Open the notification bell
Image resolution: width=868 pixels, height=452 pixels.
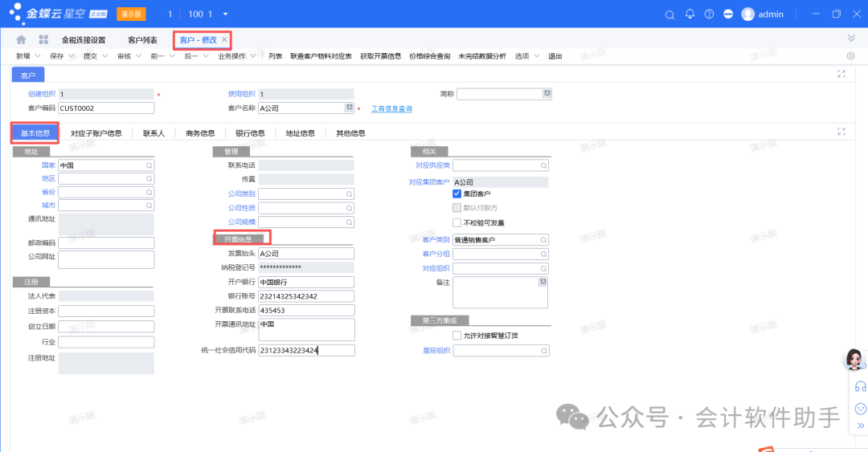coord(690,14)
